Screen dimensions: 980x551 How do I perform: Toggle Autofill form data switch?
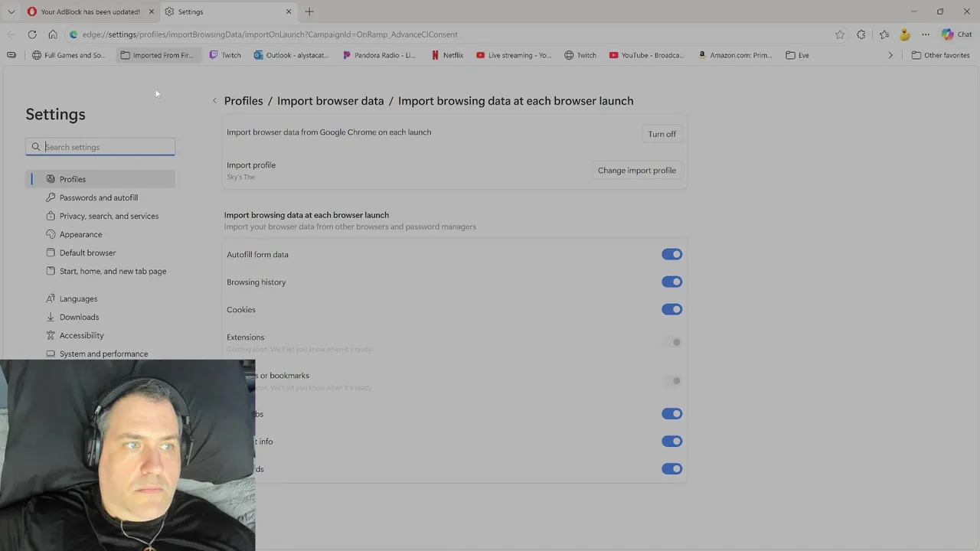(x=671, y=254)
